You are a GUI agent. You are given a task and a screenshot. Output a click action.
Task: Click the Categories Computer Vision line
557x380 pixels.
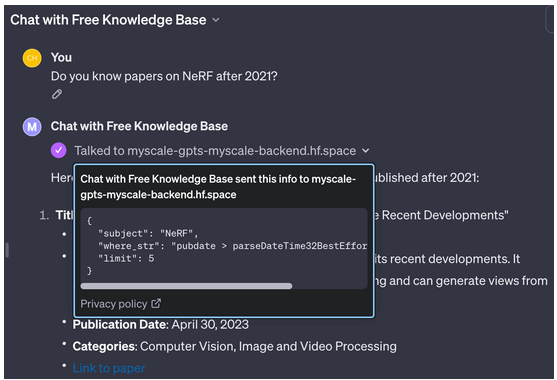pyautogui.click(x=234, y=346)
